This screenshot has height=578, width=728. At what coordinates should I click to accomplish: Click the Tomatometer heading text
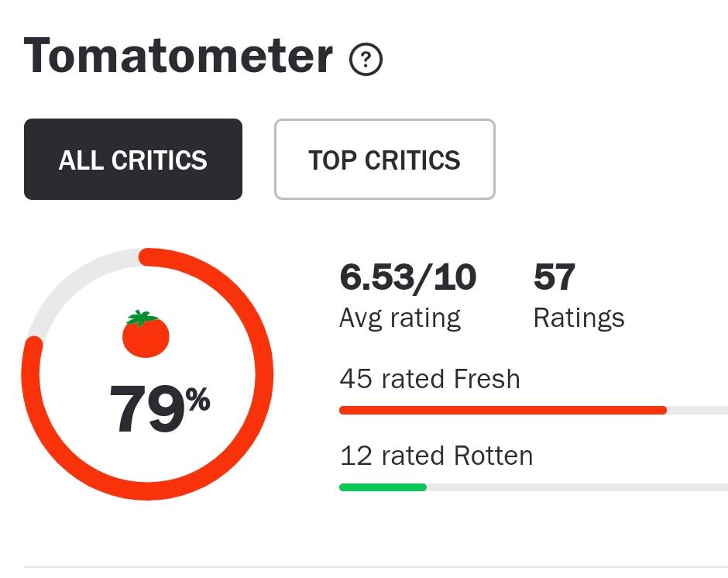[178, 57]
